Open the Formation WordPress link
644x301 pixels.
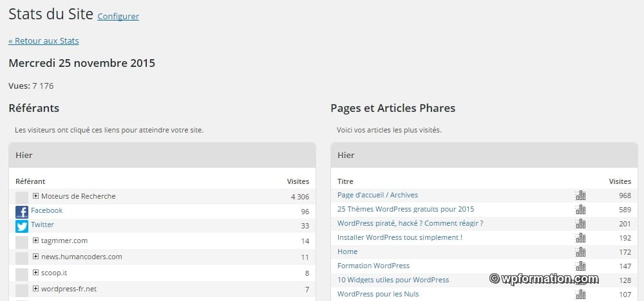point(374,266)
